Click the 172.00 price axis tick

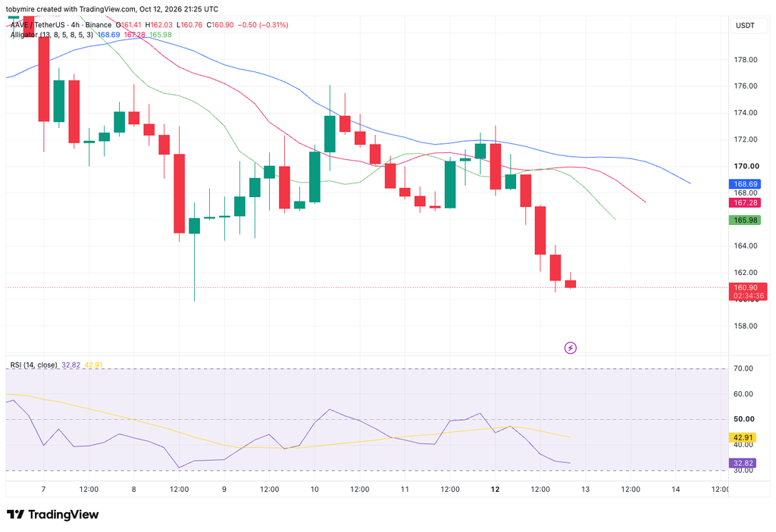point(746,139)
